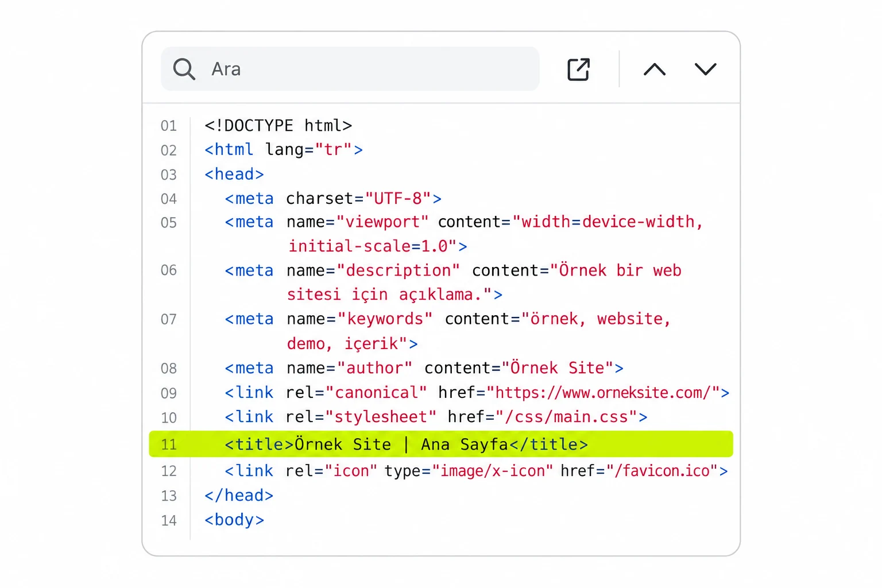The width and height of the screenshot is (882, 588).
Task: Select the meta author line
Action: pyautogui.click(x=424, y=368)
